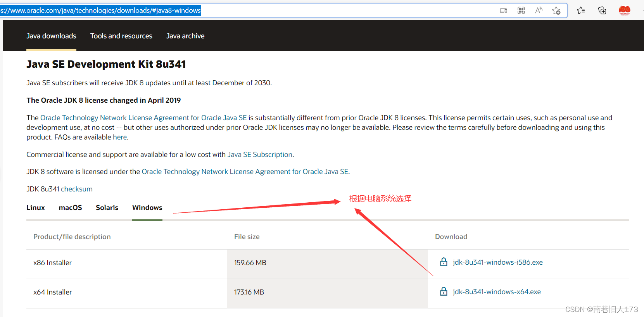The width and height of the screenshot is (644, 317).
Task: Switch to the Solaris tab
Action: pos(107,208)
